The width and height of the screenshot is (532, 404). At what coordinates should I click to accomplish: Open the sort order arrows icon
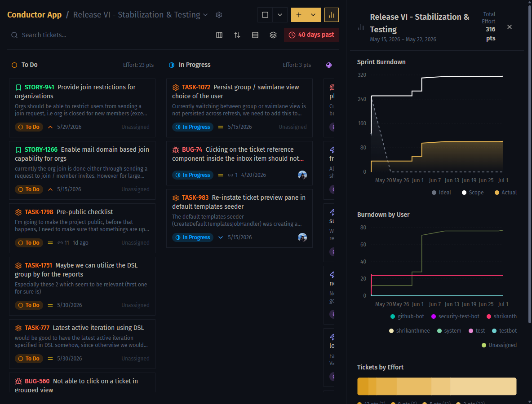[x=237, y=35]
